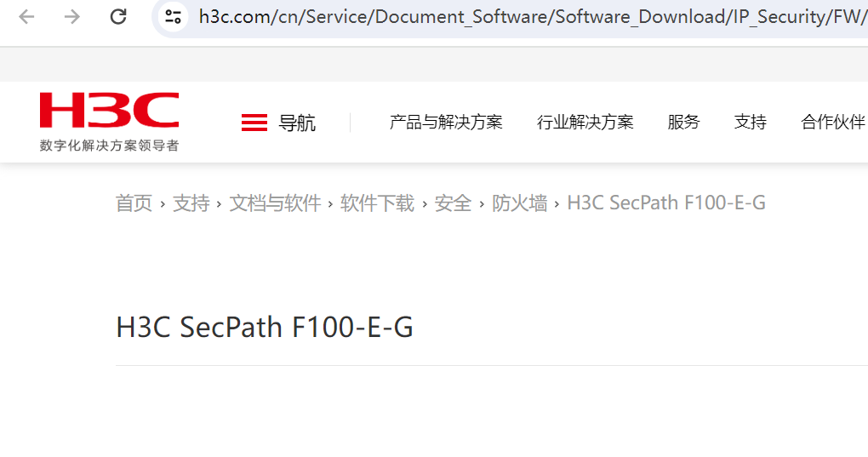868x457 pixels.
Task: Click the 导航 navigation label
Action: tap(297, 123)
